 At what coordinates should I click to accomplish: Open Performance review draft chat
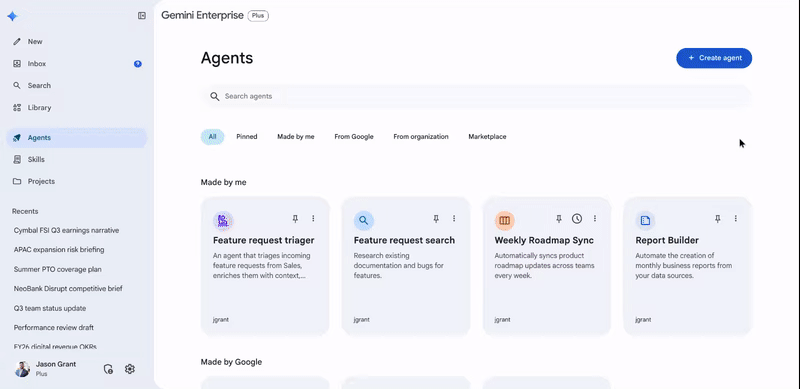click(x=54, y=328)
